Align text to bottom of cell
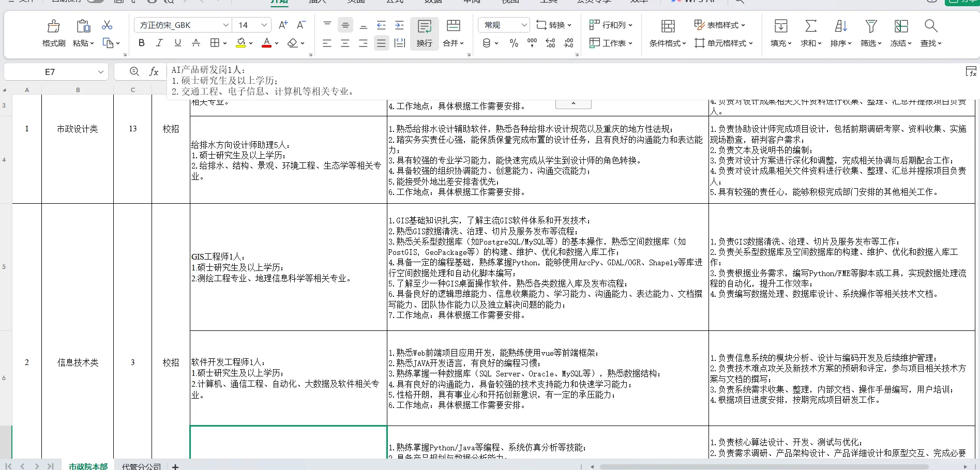 click(364, 25)
